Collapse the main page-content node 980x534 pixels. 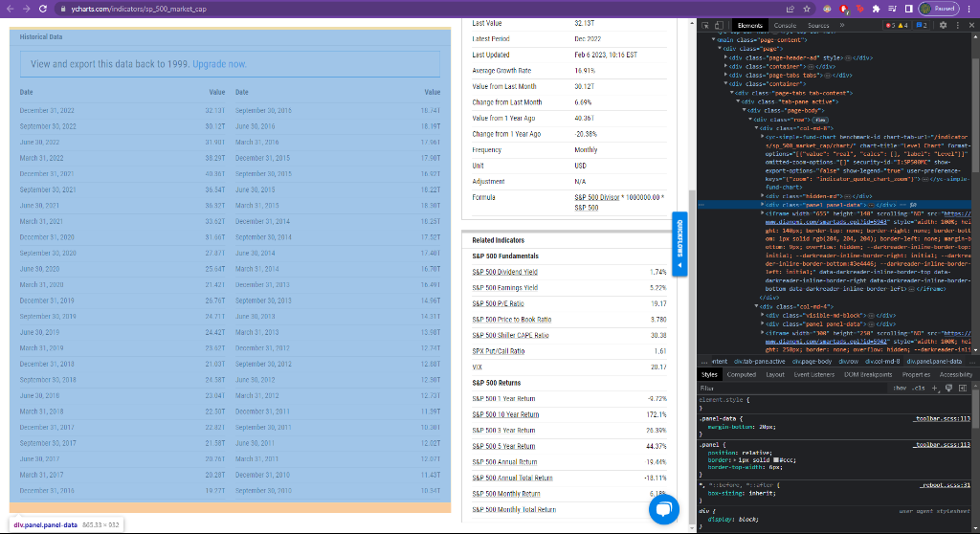(x=714, y=40)
